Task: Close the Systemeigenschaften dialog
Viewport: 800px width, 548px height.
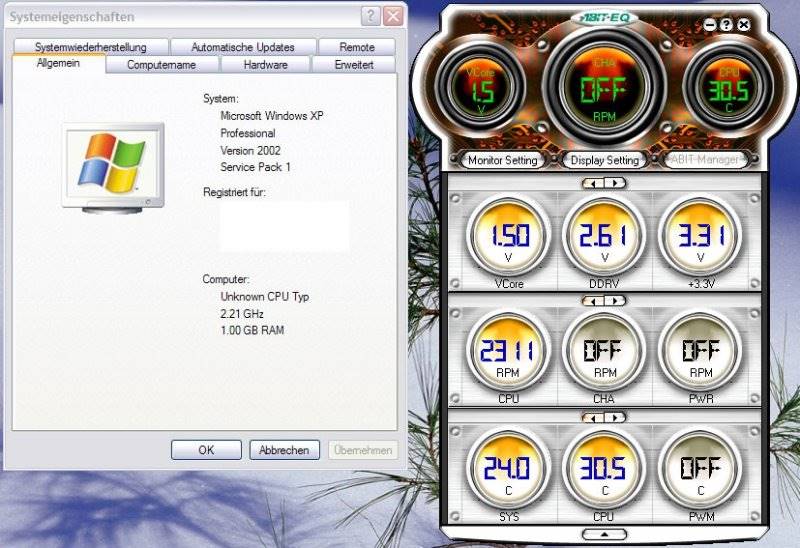Action: pyautogui.click(x=393, y=16)
